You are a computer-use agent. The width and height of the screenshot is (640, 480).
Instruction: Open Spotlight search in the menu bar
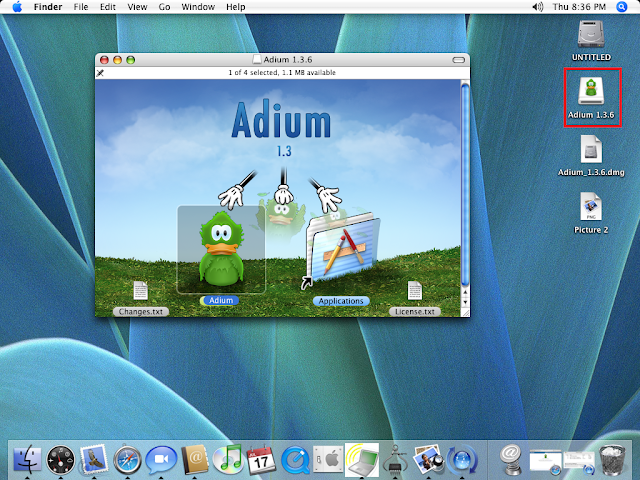pyautogui.click(x=622, y=7)
